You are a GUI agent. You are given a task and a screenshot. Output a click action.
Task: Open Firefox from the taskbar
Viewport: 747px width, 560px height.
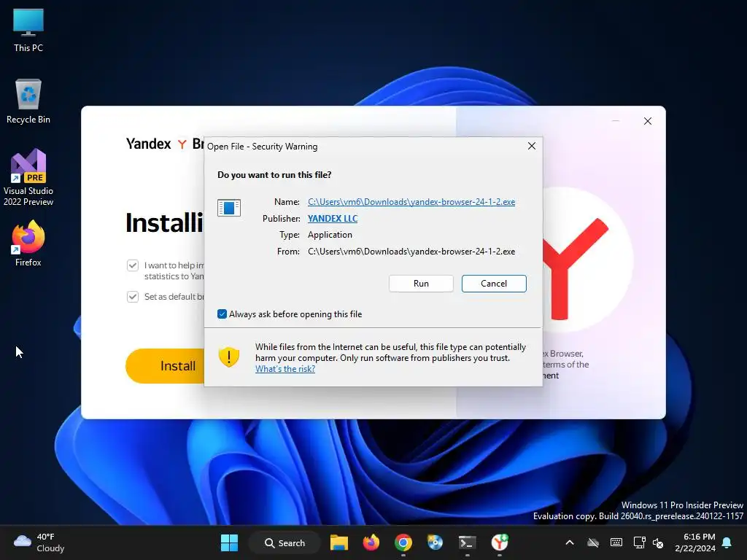[371, 542]
